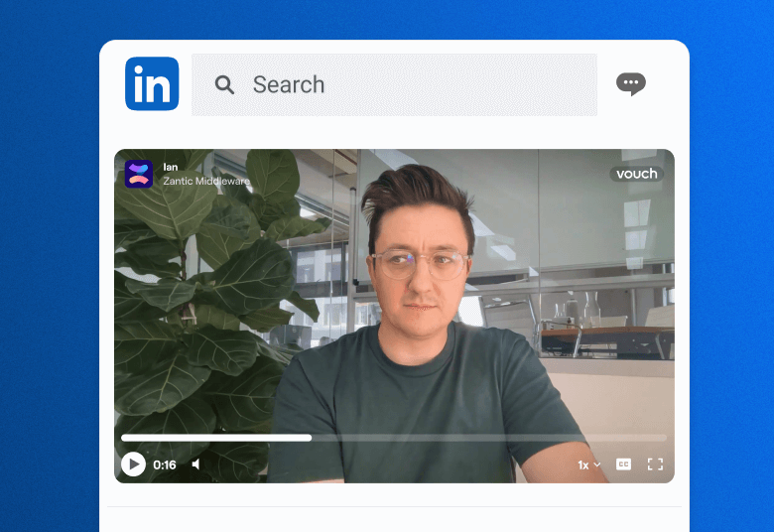This screenshot has width=774, height=532.
Task: Click the video of Ian to play
Action: point(394,317)
